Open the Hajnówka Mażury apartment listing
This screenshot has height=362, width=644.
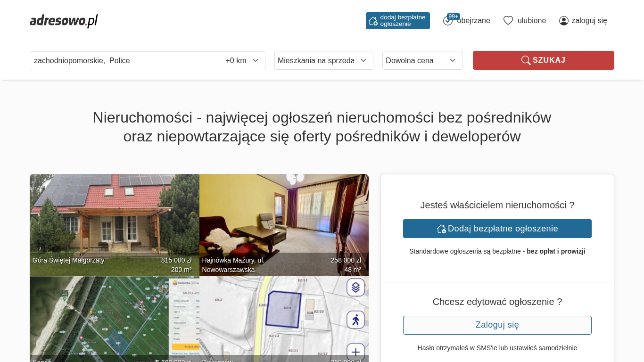(284, 225)
